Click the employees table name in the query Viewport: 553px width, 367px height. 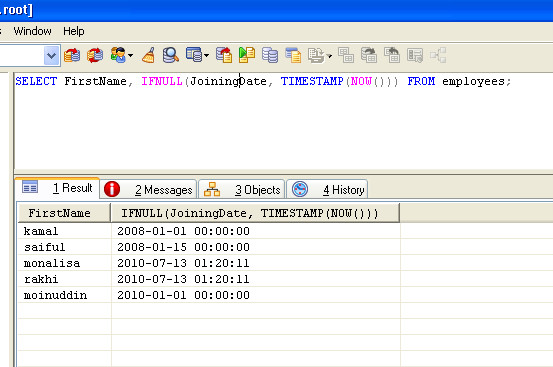pos(473,82)
